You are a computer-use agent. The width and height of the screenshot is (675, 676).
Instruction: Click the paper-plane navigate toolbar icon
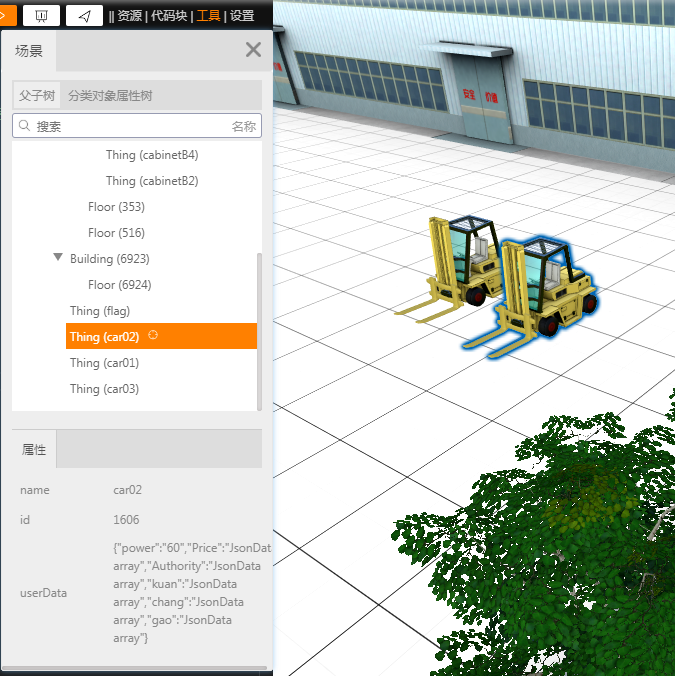point(84,16)
